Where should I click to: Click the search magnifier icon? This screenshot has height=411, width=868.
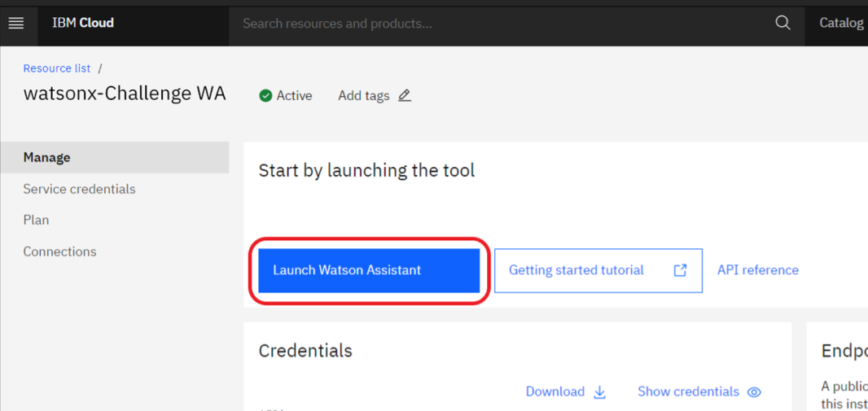783,24
